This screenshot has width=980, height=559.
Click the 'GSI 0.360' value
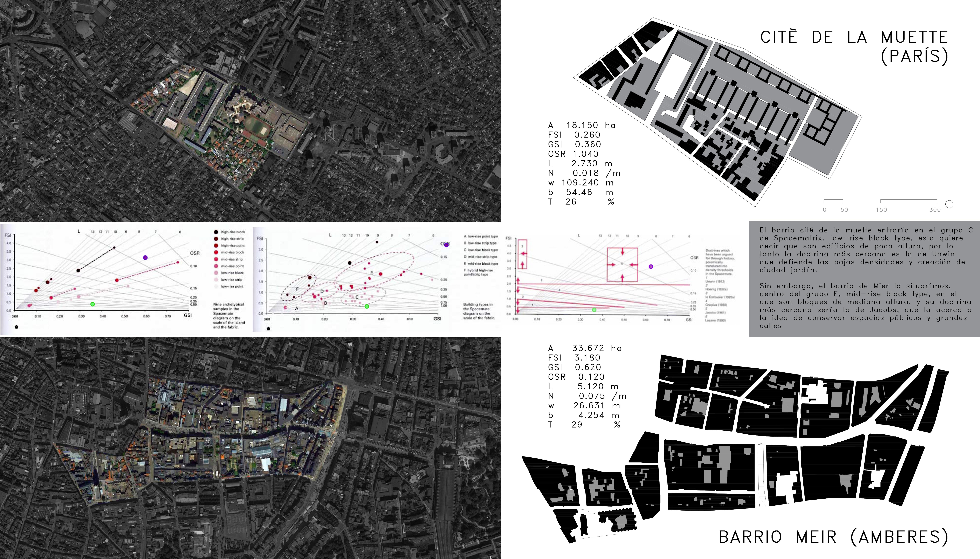point(574,144)
